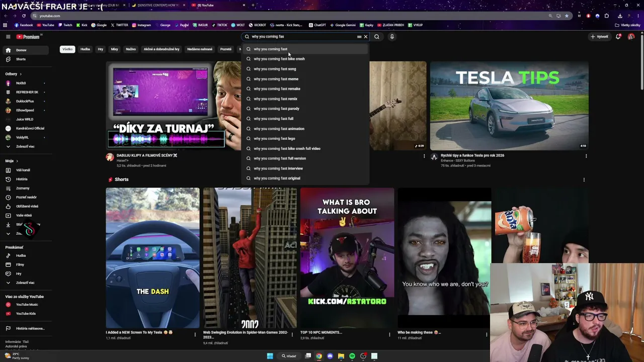Open the new tab plus button

[253, 5]
